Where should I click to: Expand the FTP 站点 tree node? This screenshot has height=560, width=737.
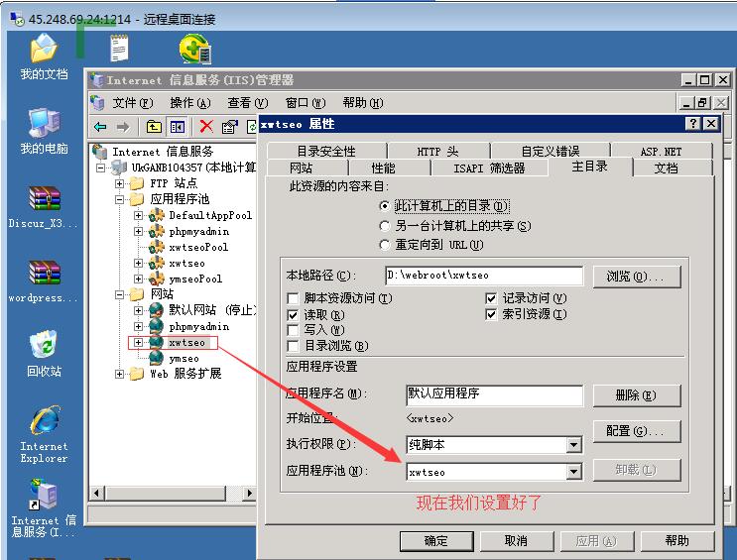tap(119, 183)
